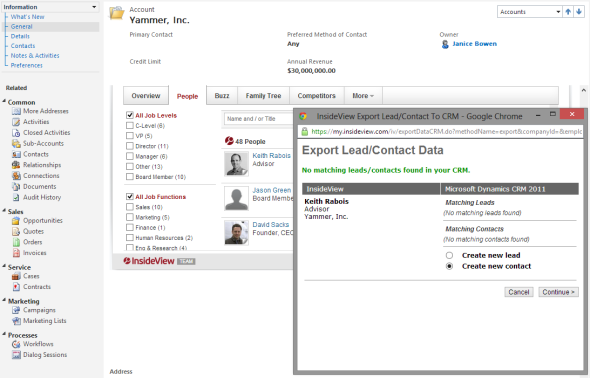Check the Manager (6) filter
Viewport: 590px width, 378px height.
[130, 156]
